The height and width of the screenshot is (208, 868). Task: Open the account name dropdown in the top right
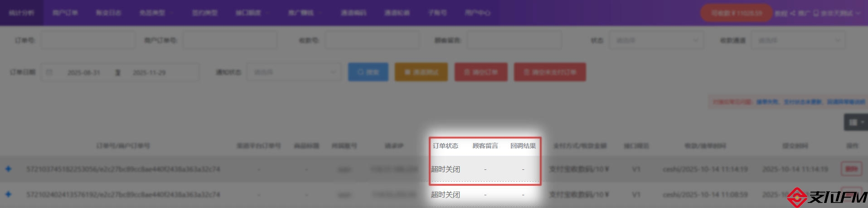tap(839, 13)
